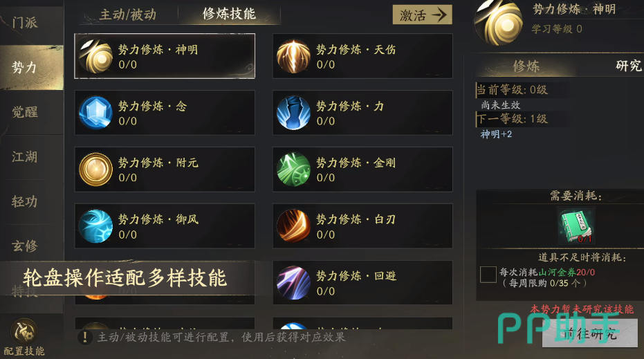
Task: Click the 前往研究 button
Action: (590, 333)
